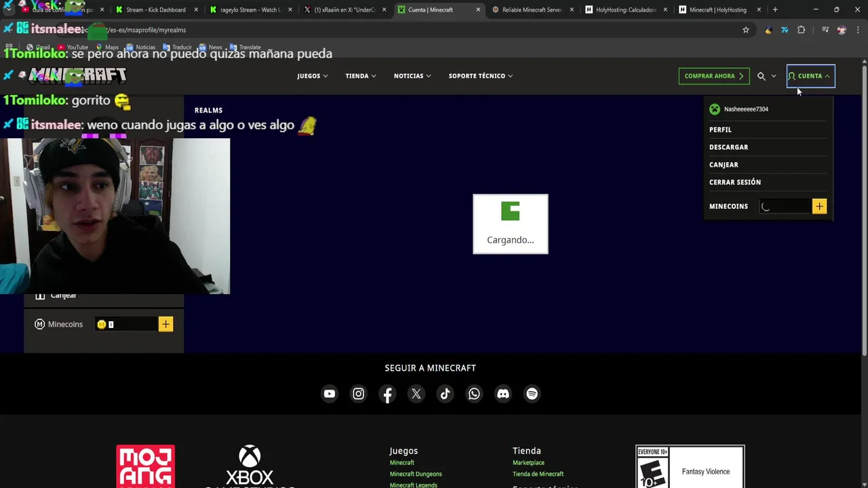Select Descargar in account menu

coord(728,147)
